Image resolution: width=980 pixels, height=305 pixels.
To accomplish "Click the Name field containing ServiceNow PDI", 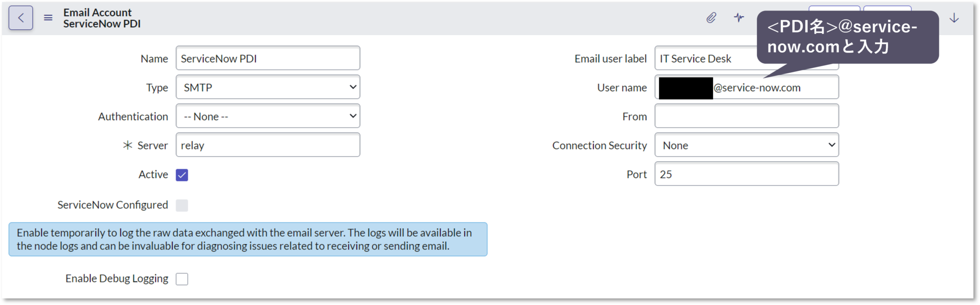I will pos(267,58).
